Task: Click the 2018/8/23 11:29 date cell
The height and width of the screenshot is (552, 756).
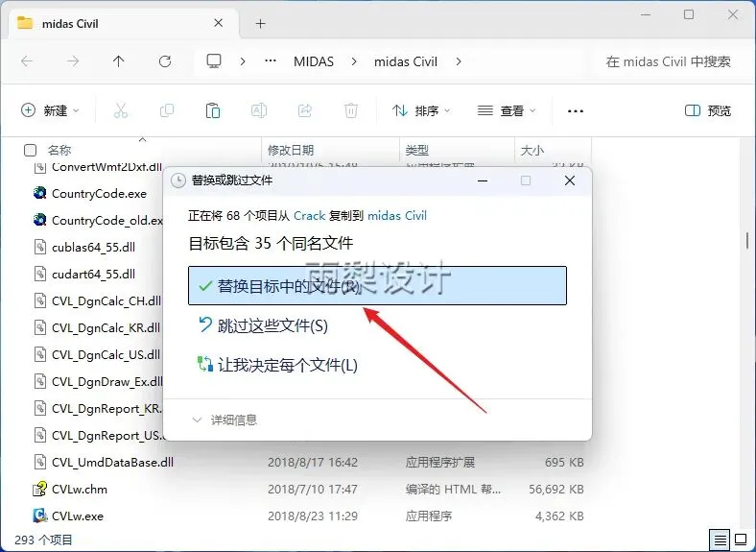Action: pyautogui.click(x=313, y=516)
